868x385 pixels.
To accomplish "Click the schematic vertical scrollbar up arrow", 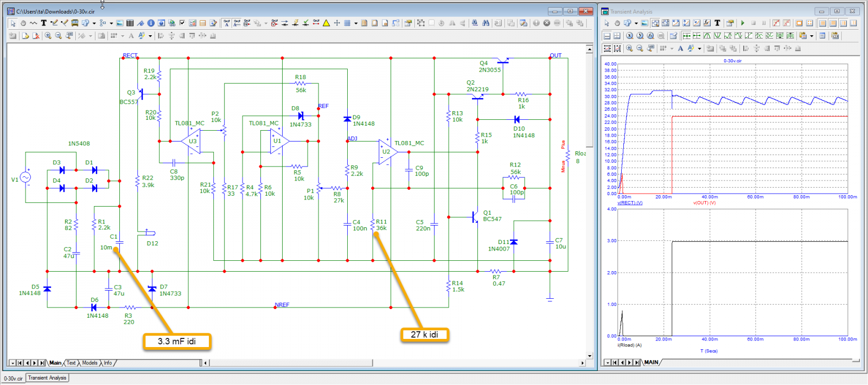I will [589, 49].
